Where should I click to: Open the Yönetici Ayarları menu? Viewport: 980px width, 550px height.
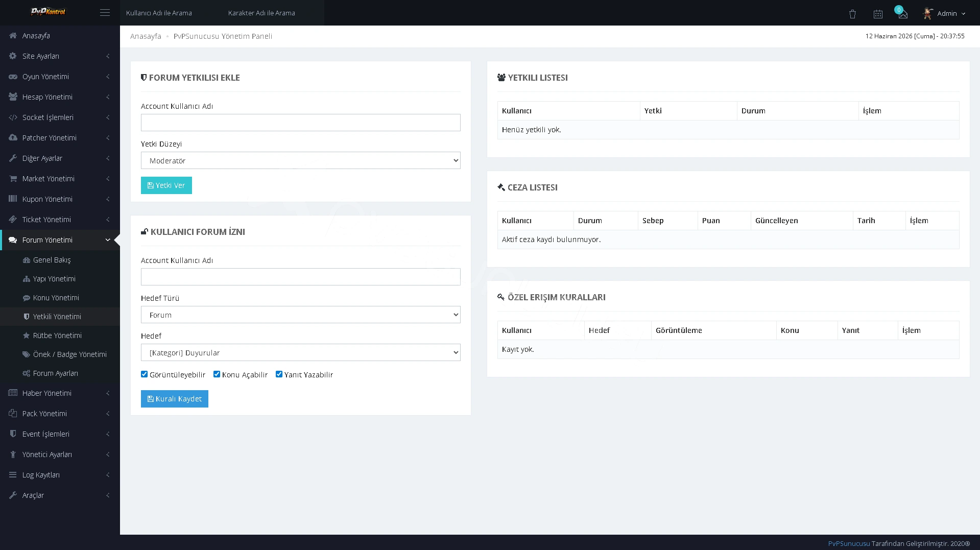point(60,455)
